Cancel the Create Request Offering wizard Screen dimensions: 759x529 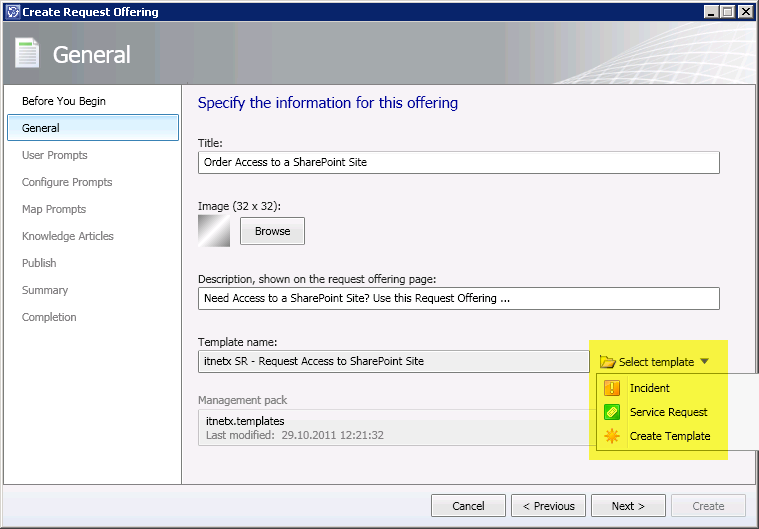click(468, 506)
